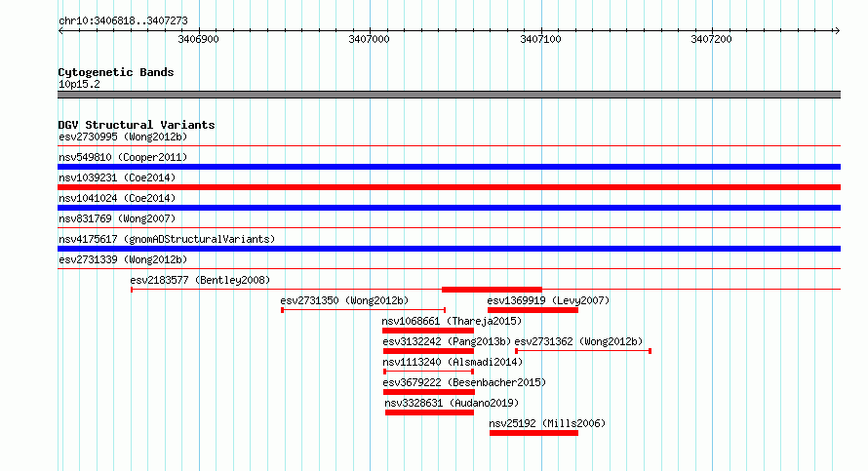Viewport: 868px width, 471px height.
Task: Select nsv831769 (Wong2007) variant label
Action: (117, 218)
